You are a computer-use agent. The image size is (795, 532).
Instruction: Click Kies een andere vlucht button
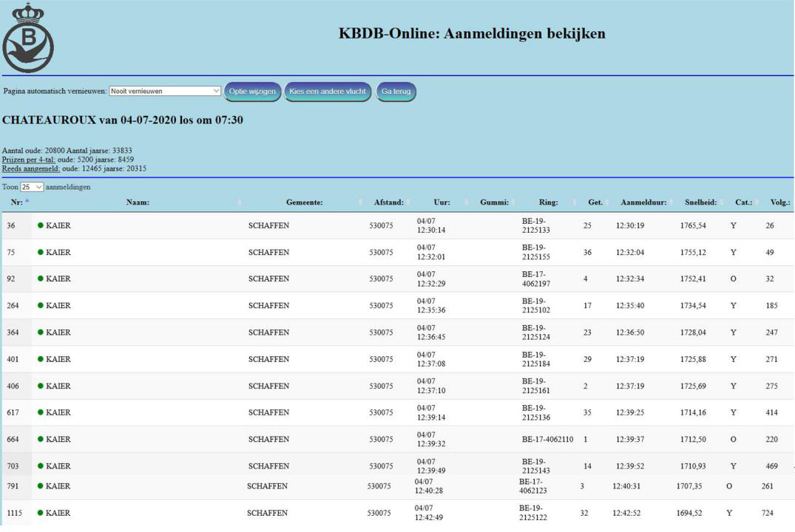point(328,92)
